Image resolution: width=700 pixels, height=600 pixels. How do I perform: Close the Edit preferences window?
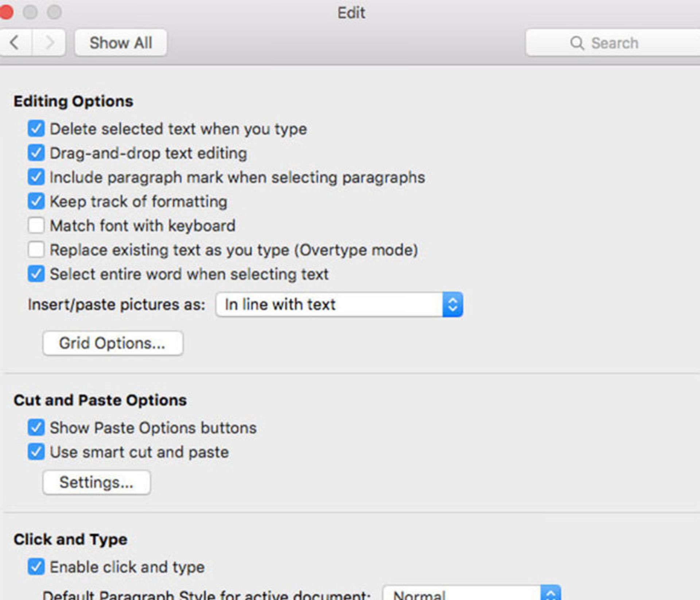pos(6,12)
